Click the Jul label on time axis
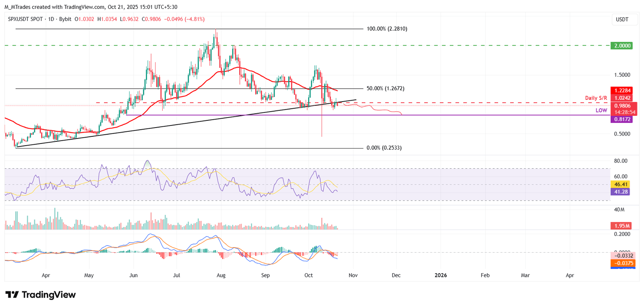The height and width of the screenshot is (308, 644). pyautogui.click(x=177, y=276)
